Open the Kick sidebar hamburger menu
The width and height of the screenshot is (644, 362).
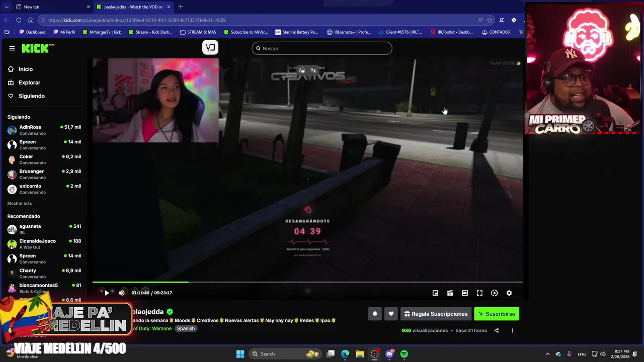click(x=12, y=48)
